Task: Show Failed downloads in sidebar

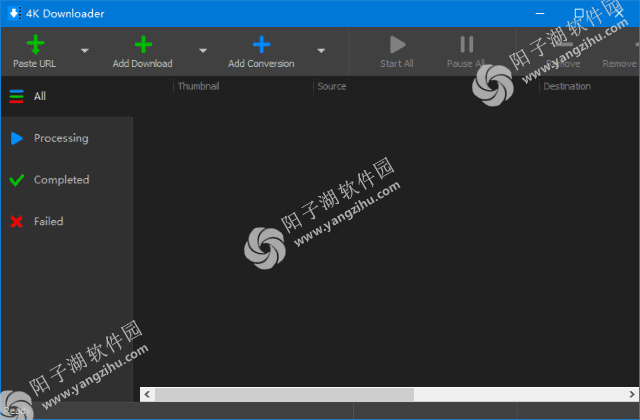Action: (x=67, y=222)
